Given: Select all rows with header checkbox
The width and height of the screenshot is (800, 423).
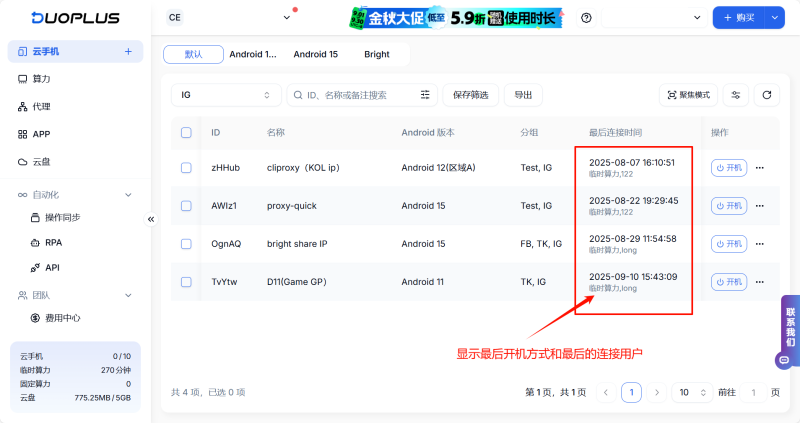Looking at the screenshot, I should point(186,132).
